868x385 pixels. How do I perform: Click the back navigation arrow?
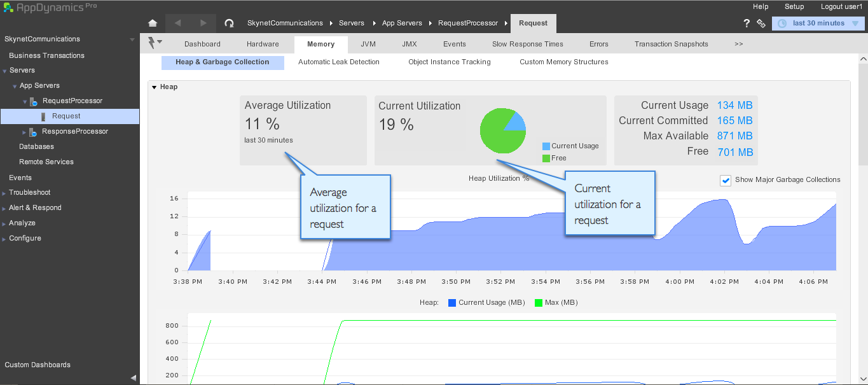(177, 23)
